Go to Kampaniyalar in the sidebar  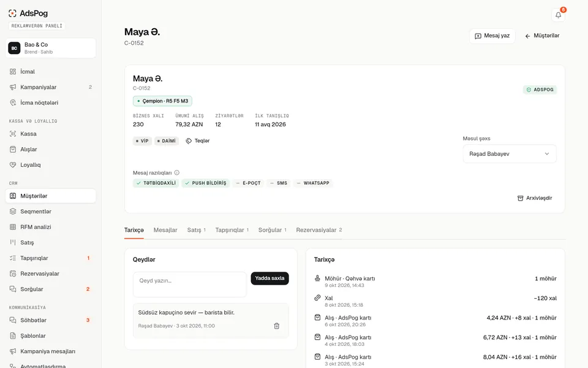(51, 87)
